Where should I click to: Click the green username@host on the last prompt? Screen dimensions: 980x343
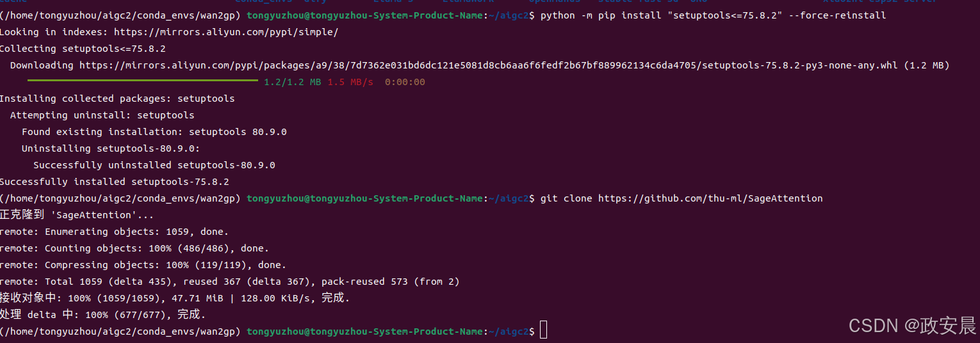(x=365, y=331)
